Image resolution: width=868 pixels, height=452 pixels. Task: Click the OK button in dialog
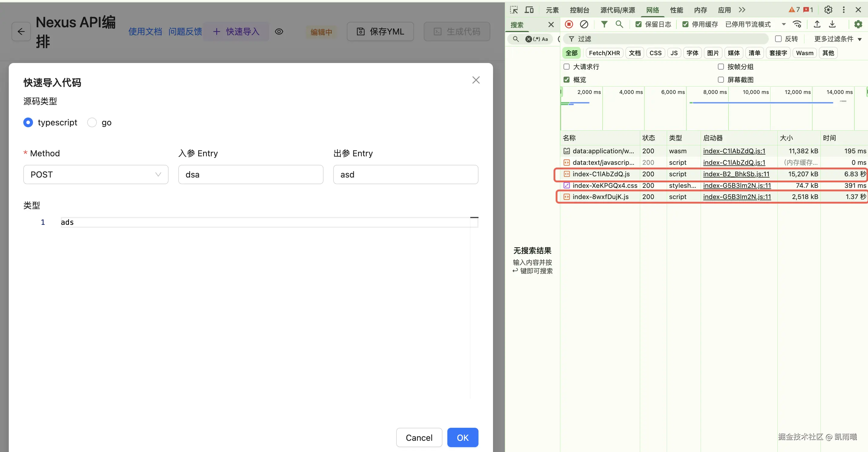462,437
